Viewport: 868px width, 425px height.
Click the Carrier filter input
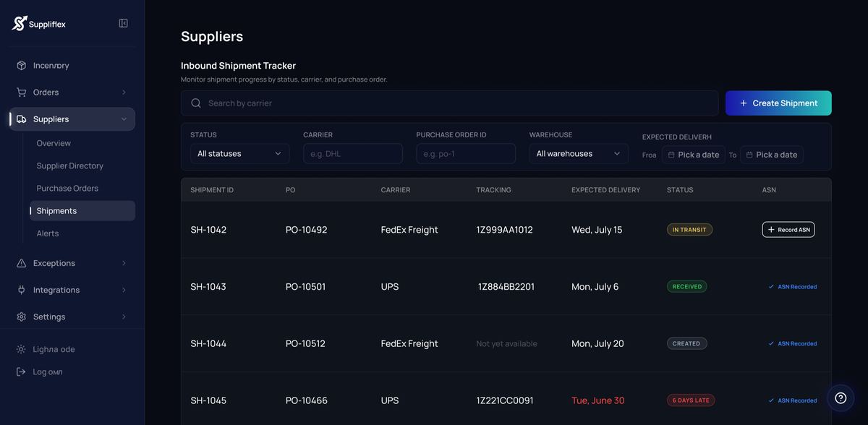(353, 153)
